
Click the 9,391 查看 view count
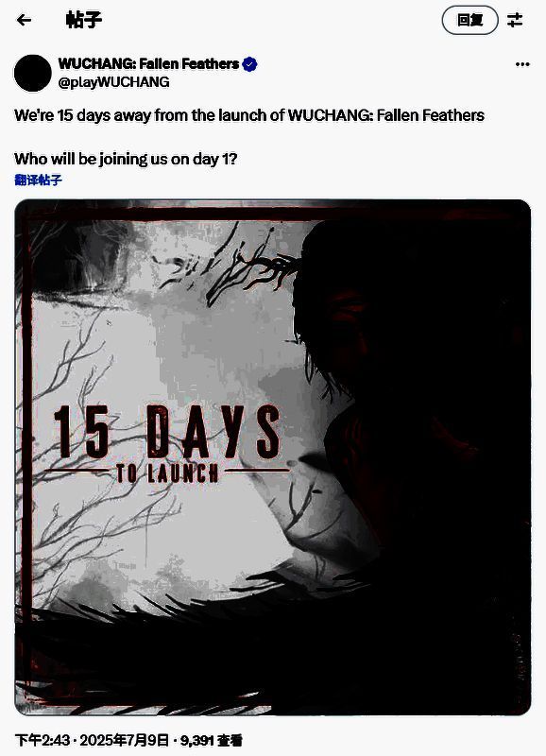pos(211,740)
